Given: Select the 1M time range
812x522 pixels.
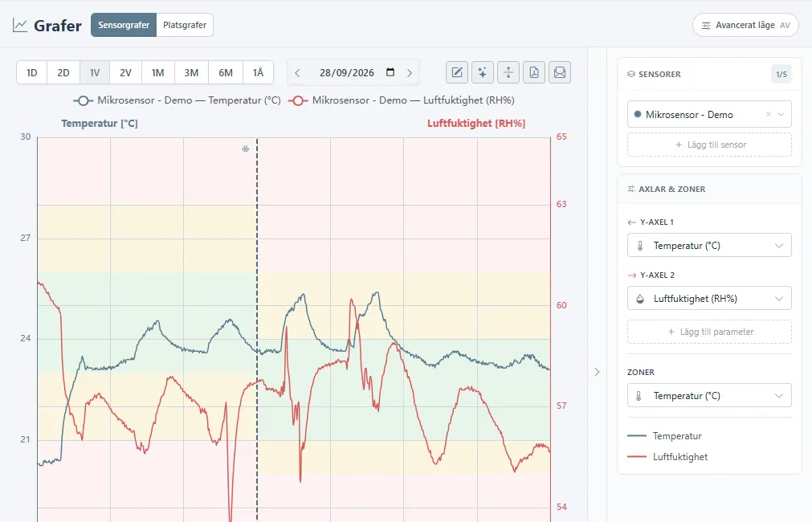Looking at the screenshot, I should [157, 72].
